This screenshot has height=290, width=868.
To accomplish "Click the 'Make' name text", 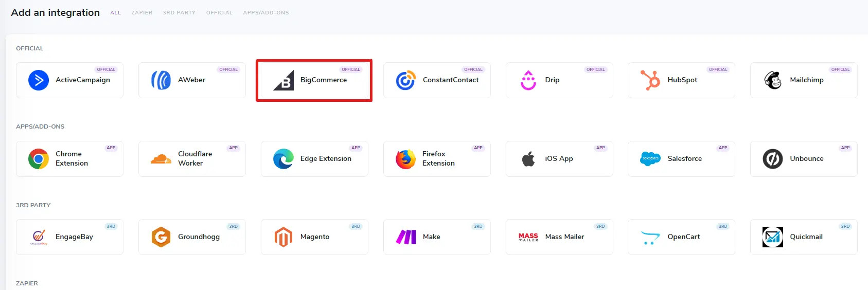I will pos(431,237).
